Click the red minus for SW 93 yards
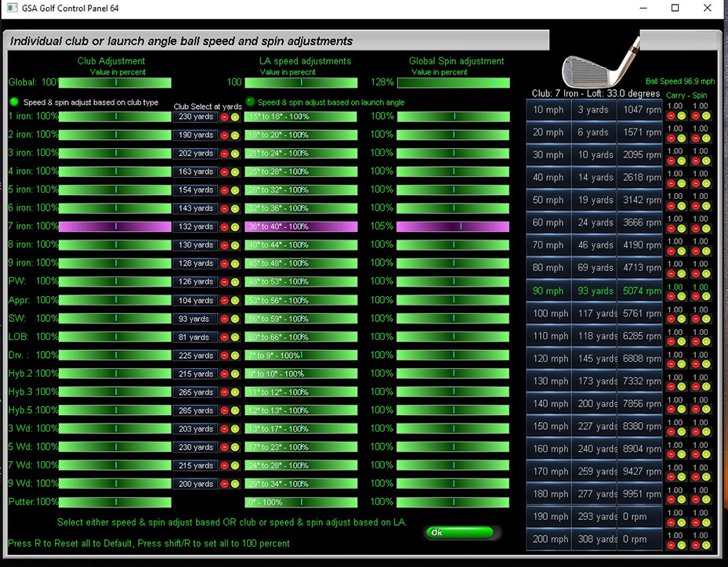Screen dimensions: 728x567 [x=224, y=319]
